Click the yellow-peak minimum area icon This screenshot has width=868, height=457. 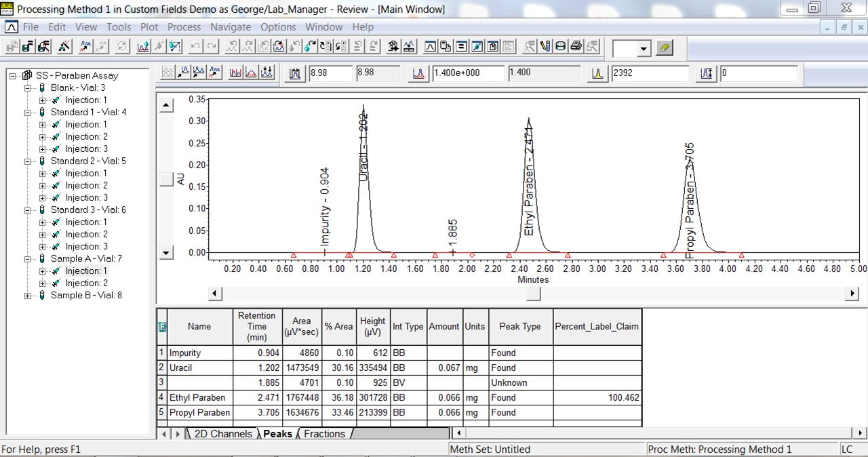pyautogui.click(x=597, y=73)
